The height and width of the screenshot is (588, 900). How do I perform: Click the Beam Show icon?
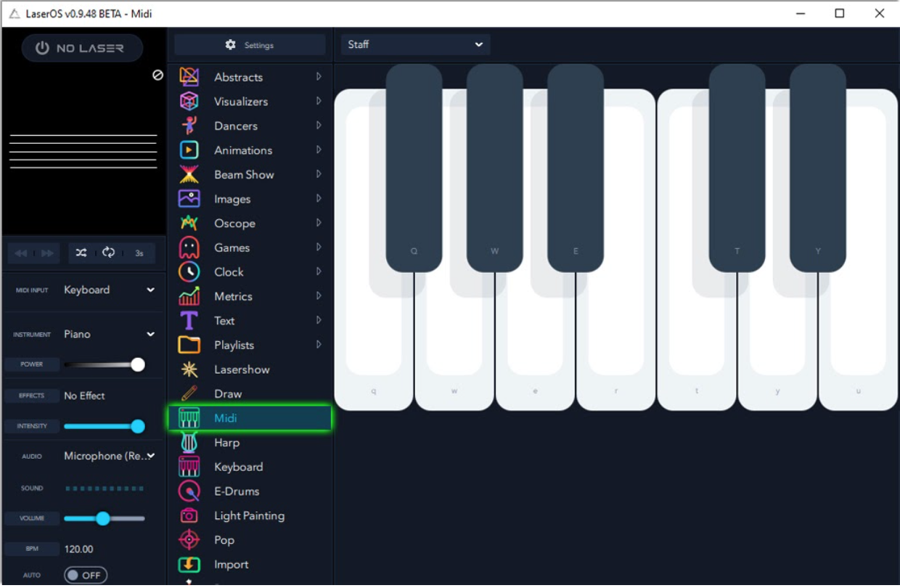189,174
